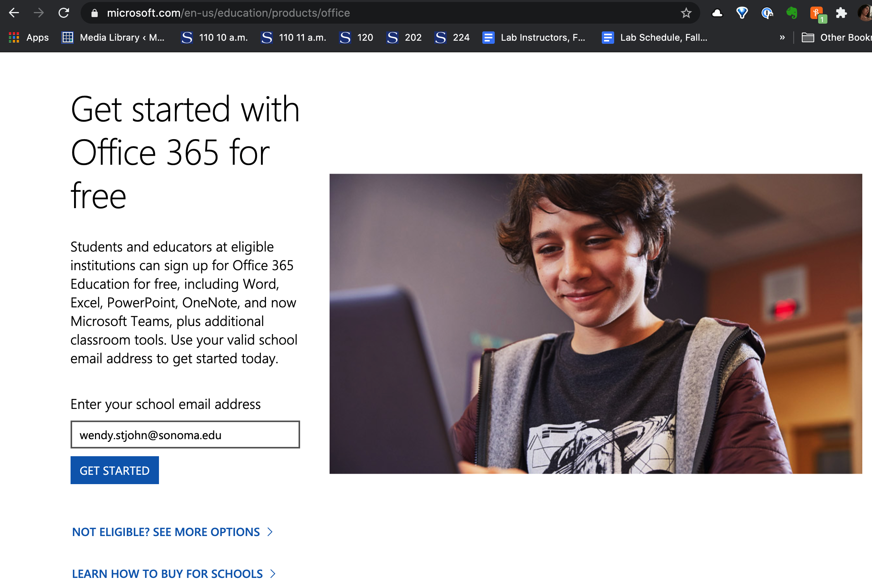Open the Lab Instructors doc bookmark
This screenshot has height=588, width=872.
tap(534, 38)
